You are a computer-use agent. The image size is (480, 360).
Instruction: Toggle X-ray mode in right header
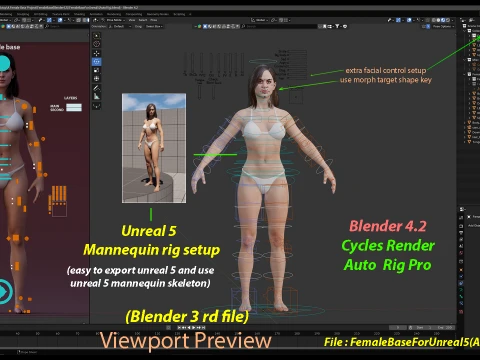(x=427, y=20)
